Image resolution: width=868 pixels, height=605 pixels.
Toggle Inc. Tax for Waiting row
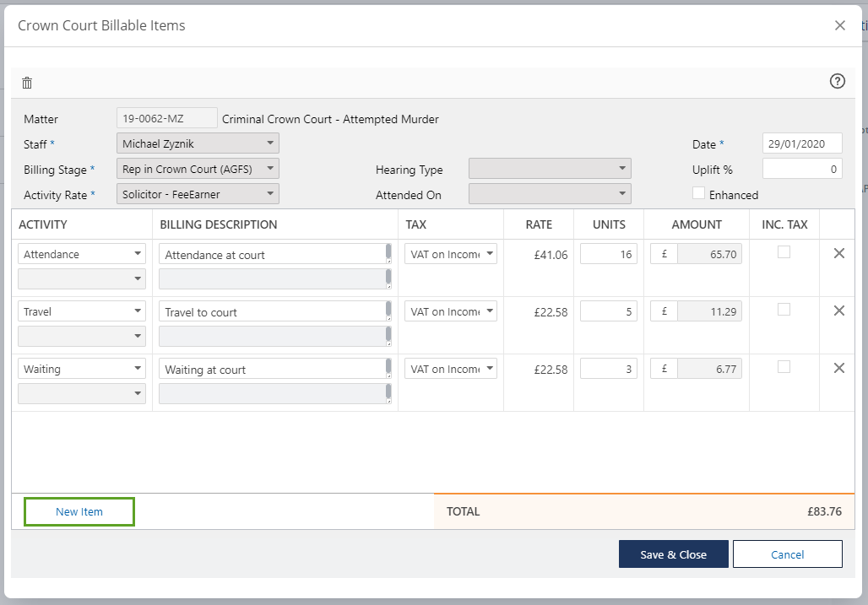784,367
